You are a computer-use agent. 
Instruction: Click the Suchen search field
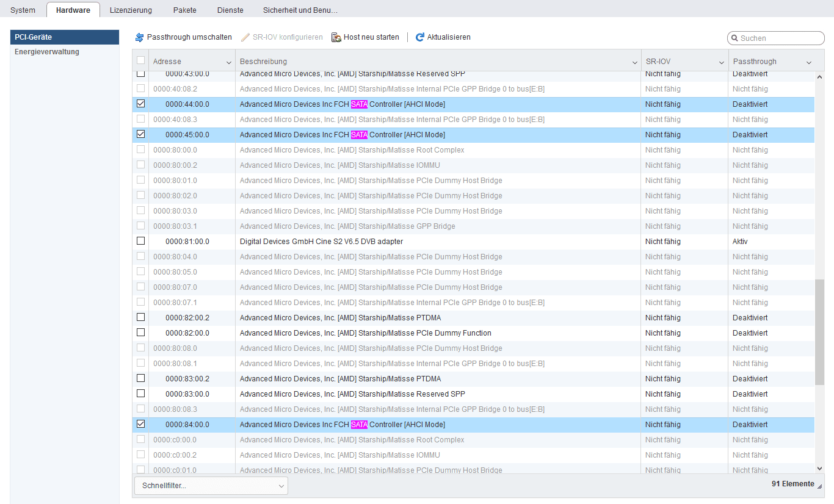(x=776, y=38)
